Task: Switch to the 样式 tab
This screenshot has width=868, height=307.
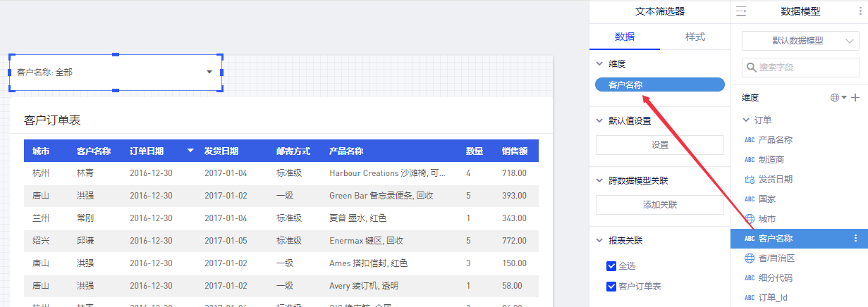Action: (695, 37)
